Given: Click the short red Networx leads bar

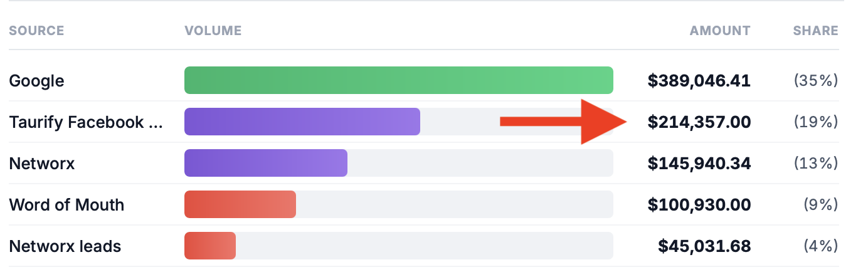Looking at the screenshot, I should (x=209, y=246).
